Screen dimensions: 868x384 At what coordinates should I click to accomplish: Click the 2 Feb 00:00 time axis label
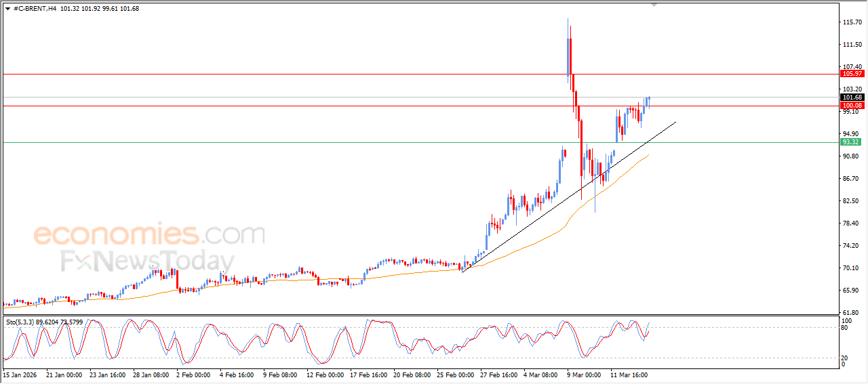coord(193,374)
